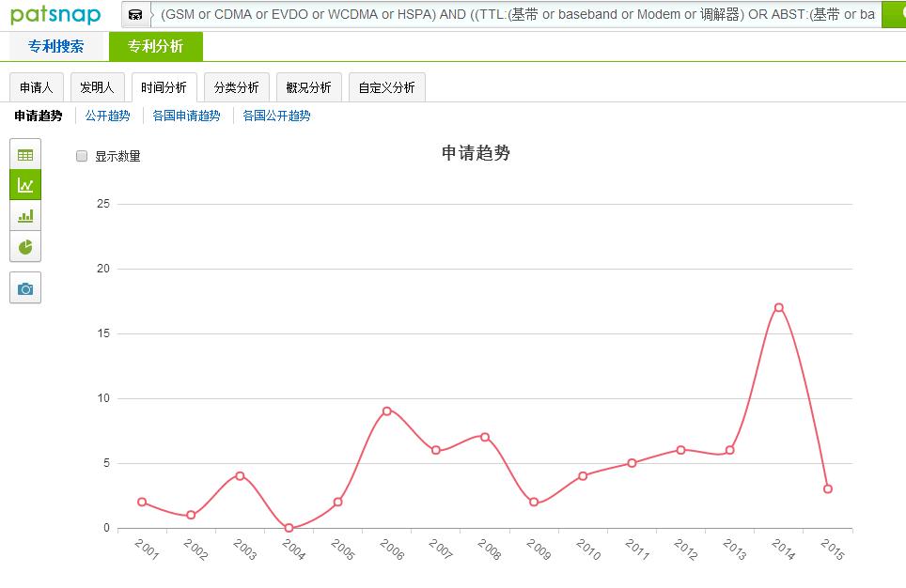Click the 2006 data point on chart
This screenshot has height=588, width=906.
click(x=387, y=410)
